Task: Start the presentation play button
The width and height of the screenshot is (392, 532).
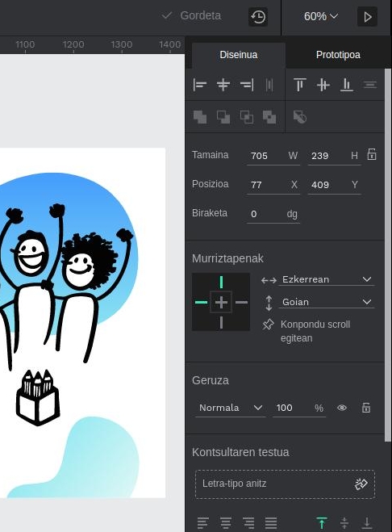Action: pyautogui.click(x=367, y=17)
